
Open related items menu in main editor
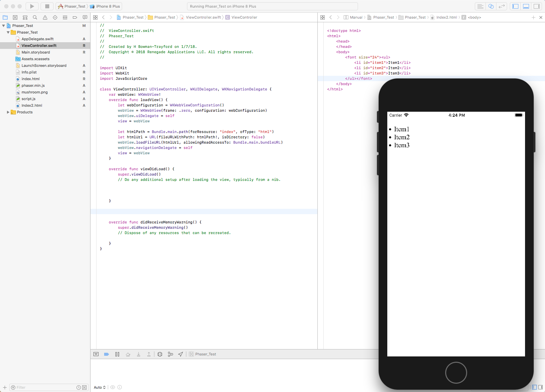point(95,17)
